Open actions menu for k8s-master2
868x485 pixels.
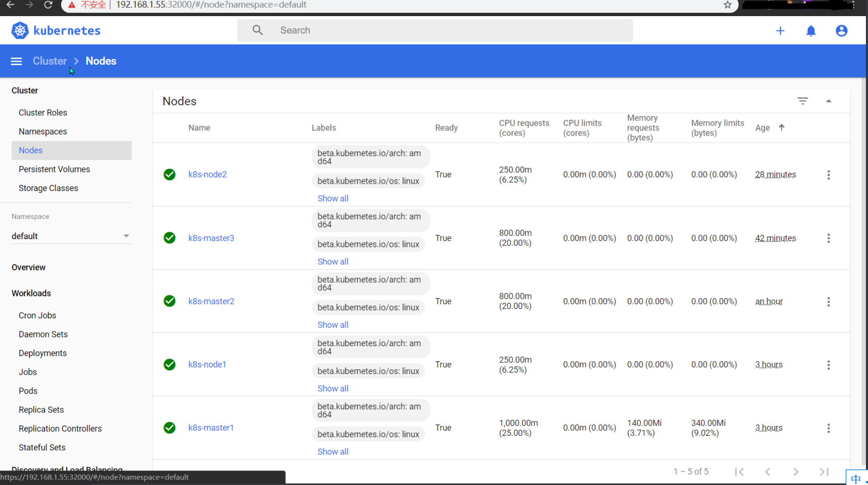tap(828, 302)
